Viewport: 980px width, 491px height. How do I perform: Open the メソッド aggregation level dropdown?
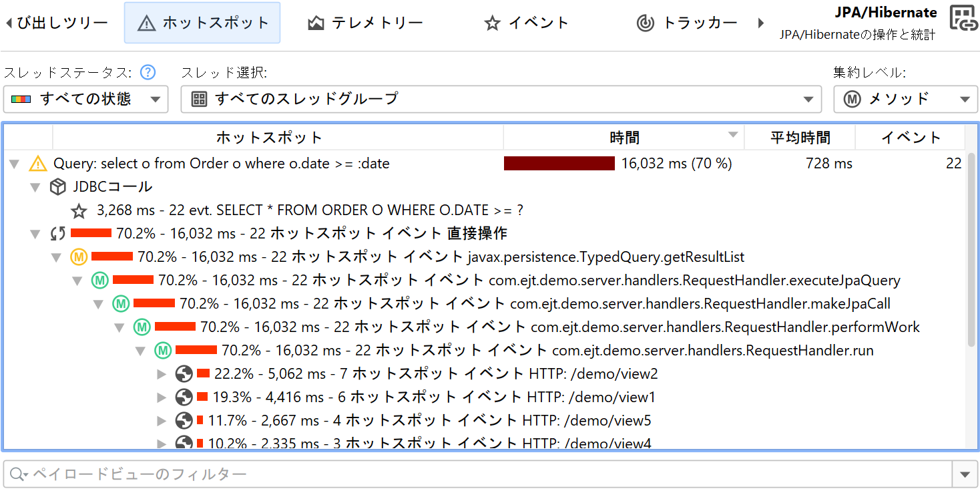[905, 100]
